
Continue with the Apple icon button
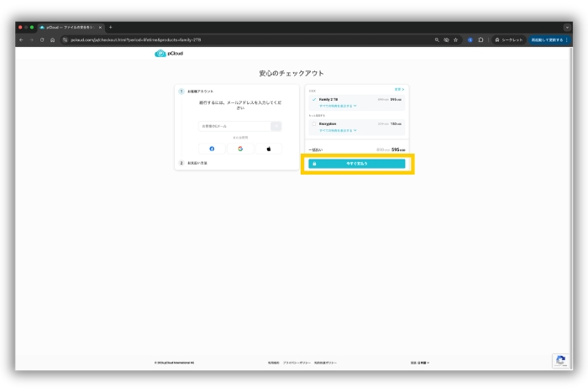pyautogui.click(x=269, y=149)
